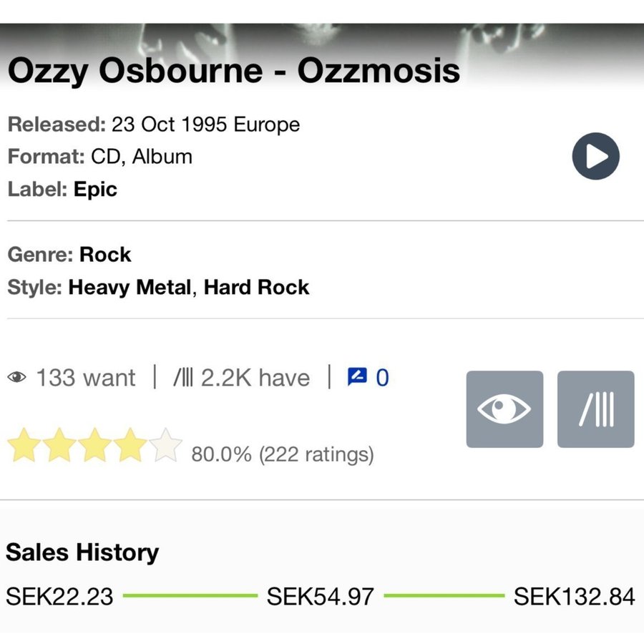The image size is (644, 644).
Task: Play the Ozzmosis album preview
Action: click(595, 156)
